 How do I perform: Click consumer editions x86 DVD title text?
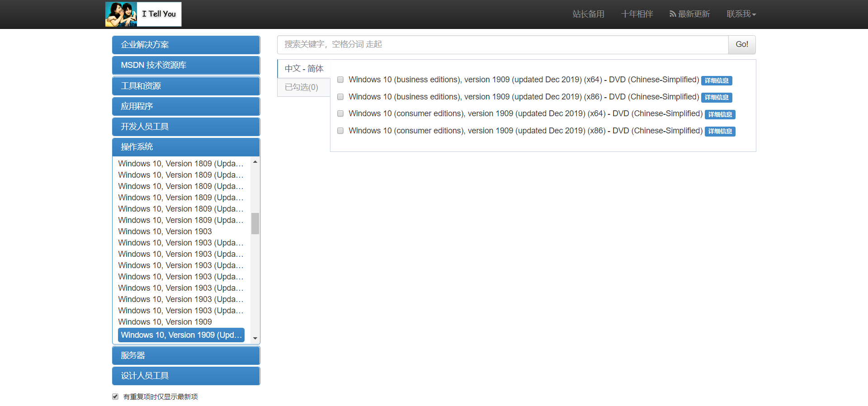click(526, 131)
